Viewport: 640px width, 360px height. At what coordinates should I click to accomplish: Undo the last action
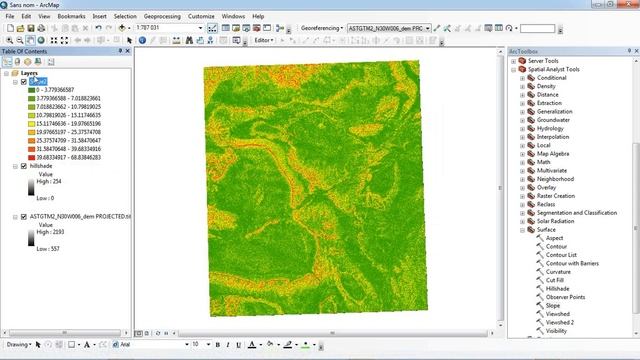98,28
